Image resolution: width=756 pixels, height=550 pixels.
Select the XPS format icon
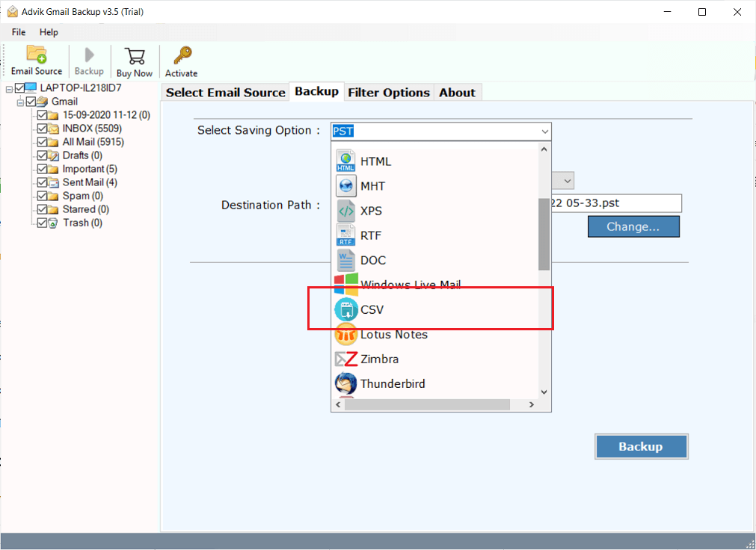(x=345, y=211)
